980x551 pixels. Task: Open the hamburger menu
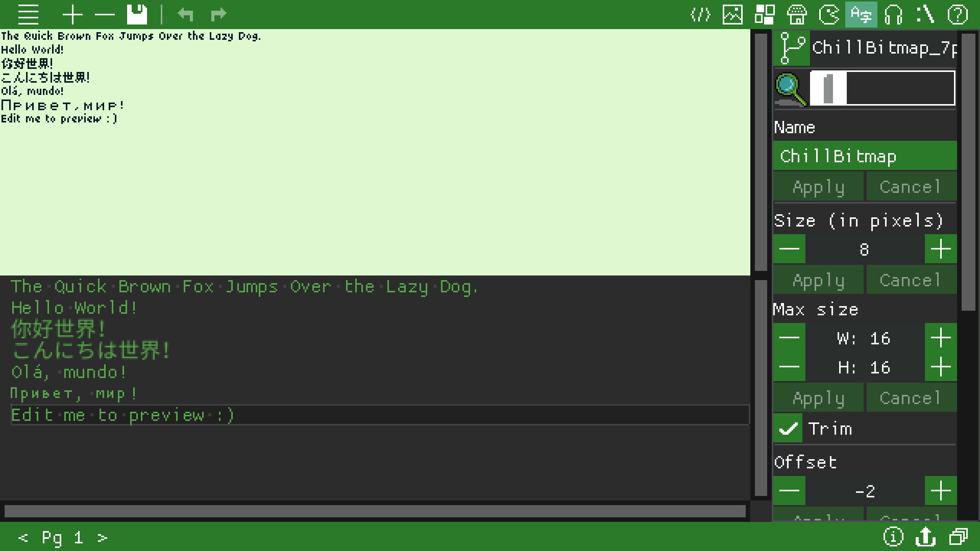pos(28,14)
